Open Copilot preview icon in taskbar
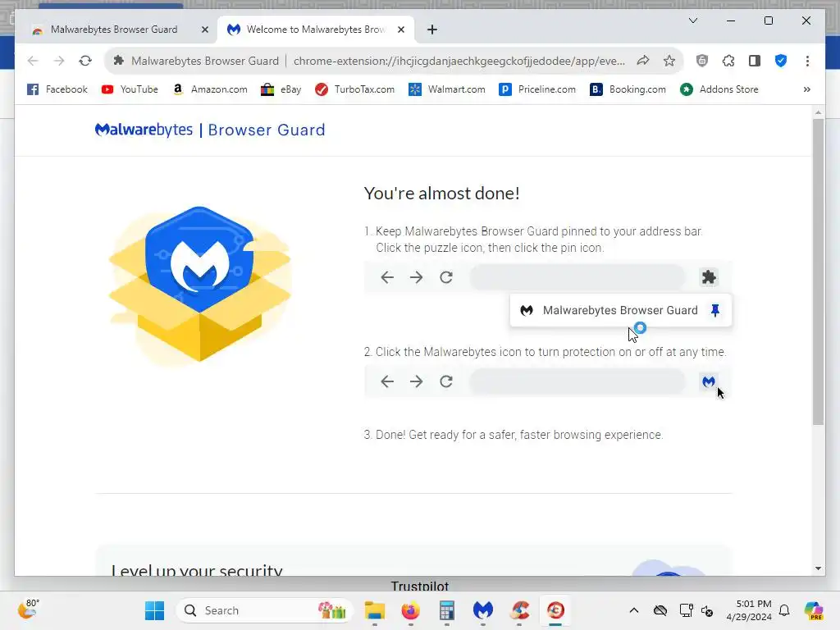The image size is (840, 630). (x=814, y=610)
